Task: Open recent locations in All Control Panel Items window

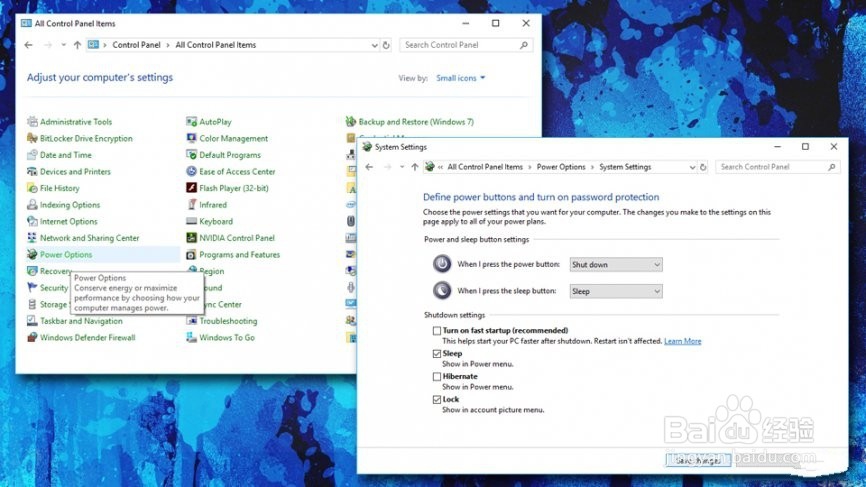Action: [64, 45]
